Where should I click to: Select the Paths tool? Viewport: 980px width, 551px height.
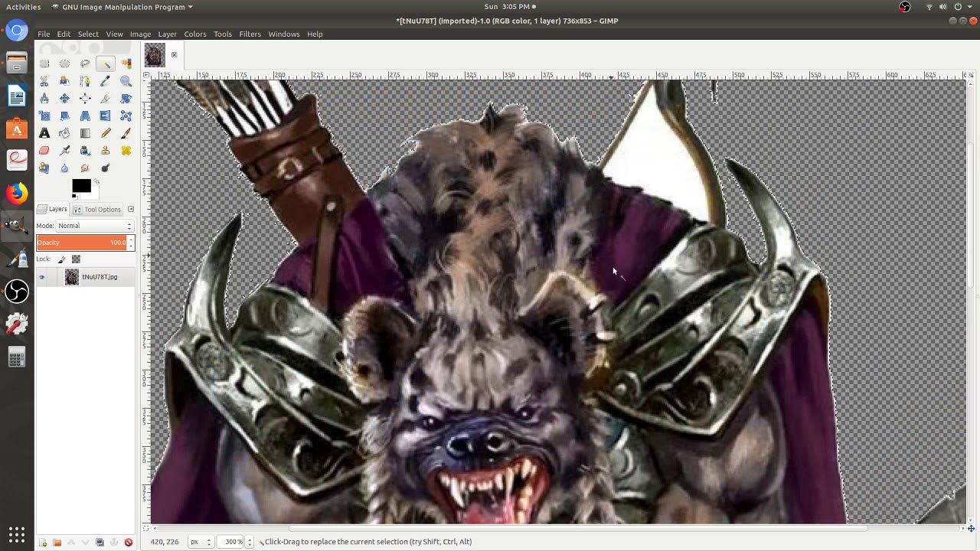point(85,81)
